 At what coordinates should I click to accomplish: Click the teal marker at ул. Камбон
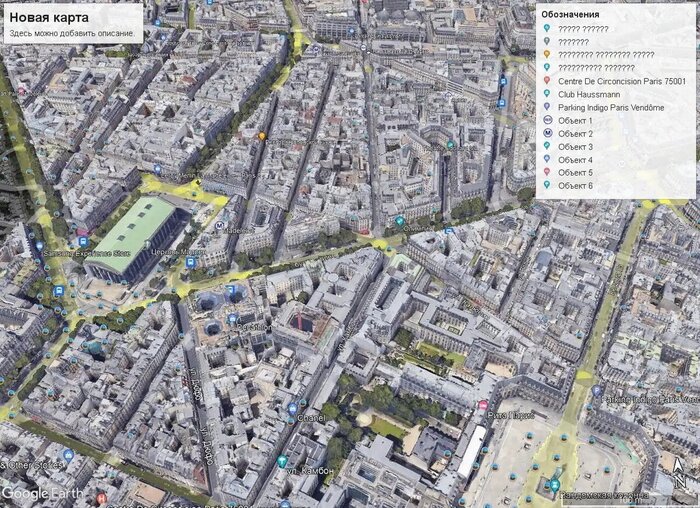[x=282, y=461]
